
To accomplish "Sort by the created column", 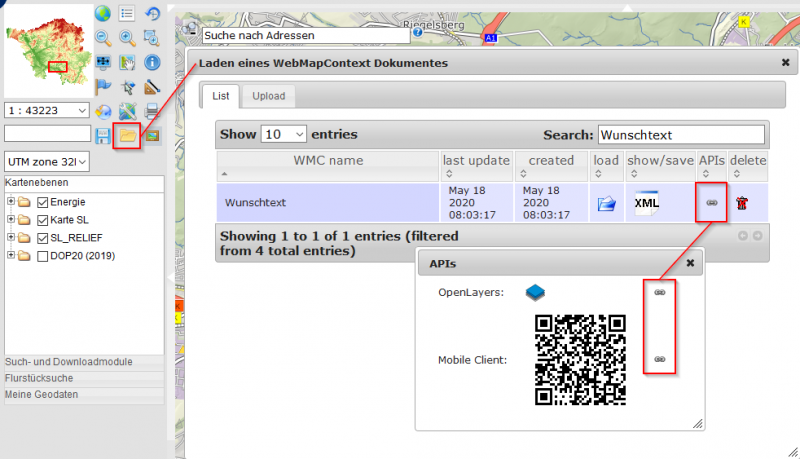I will (552, 166).
